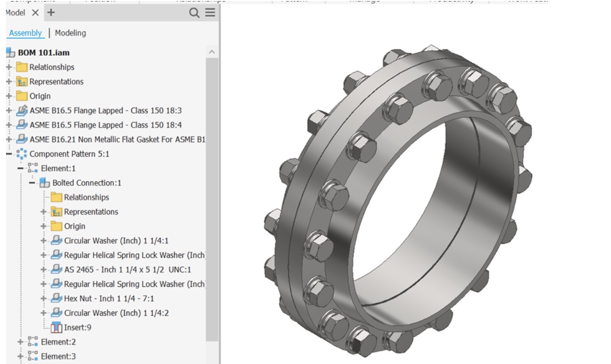Click the search icon in Model panel

pyautogui.click(x=194, y=13)
